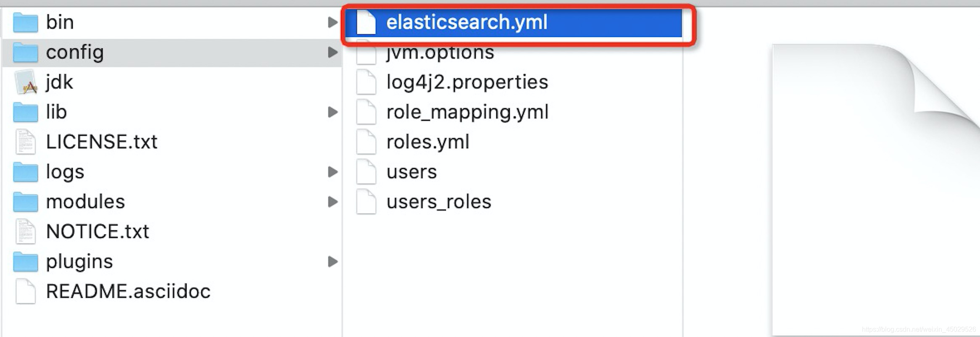Screen dimensions: 980x337
Task: Select the jdk item name
Action: tap(59, 82)
